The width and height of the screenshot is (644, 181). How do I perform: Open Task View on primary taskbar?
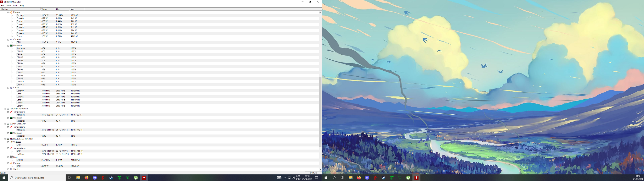click(x=70, y=178)
